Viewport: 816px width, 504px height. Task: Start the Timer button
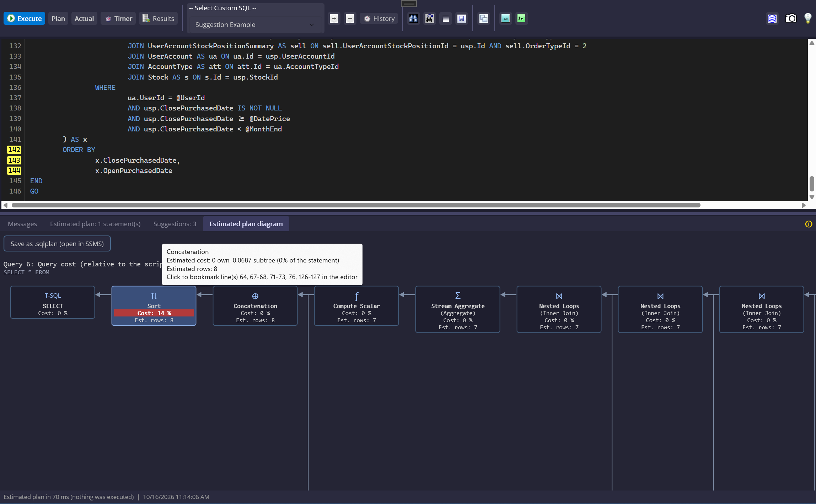click(x=118, y=18)
